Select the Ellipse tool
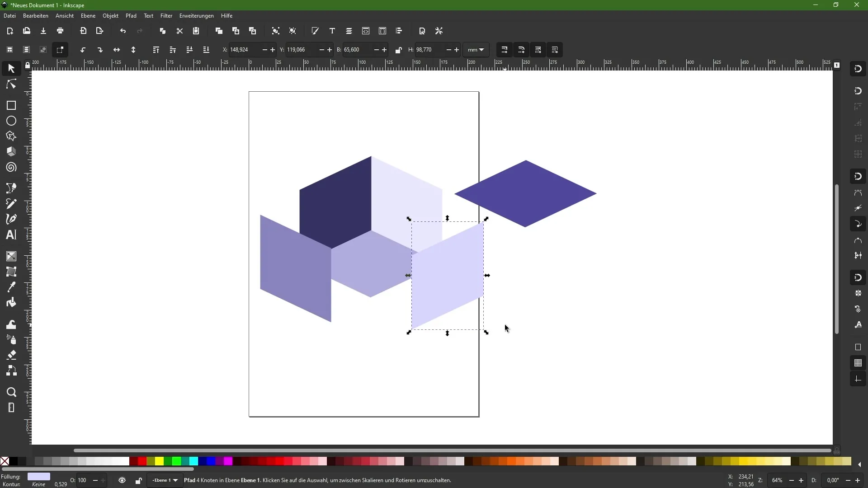The width and height of the screenshot is (868, 488). (x=11, y=121)
